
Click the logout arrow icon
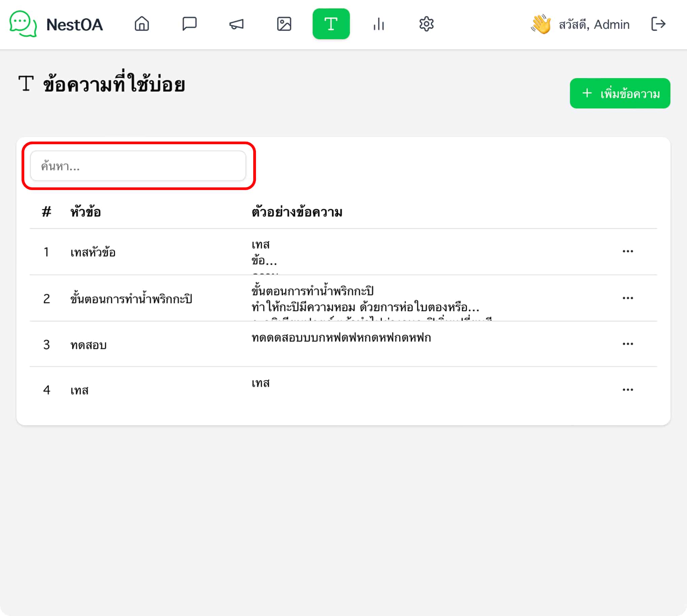(658, 24)
